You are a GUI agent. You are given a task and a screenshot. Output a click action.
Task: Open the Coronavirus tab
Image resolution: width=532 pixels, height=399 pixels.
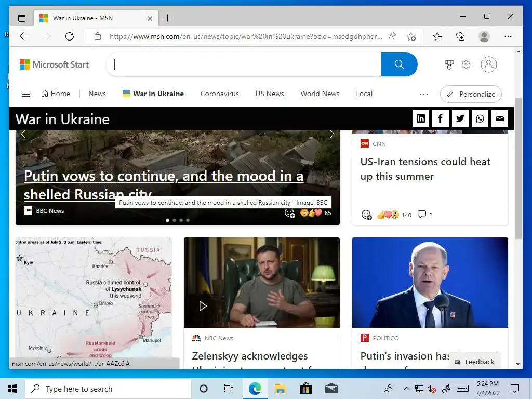pos(220,94)
